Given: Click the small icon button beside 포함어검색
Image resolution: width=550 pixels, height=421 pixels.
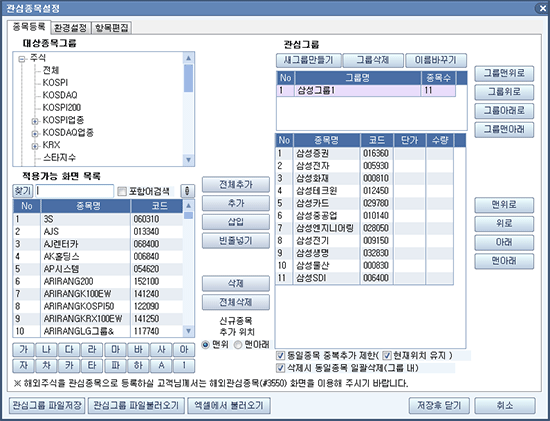Looking at the screenshot, I should click(187, 191).
